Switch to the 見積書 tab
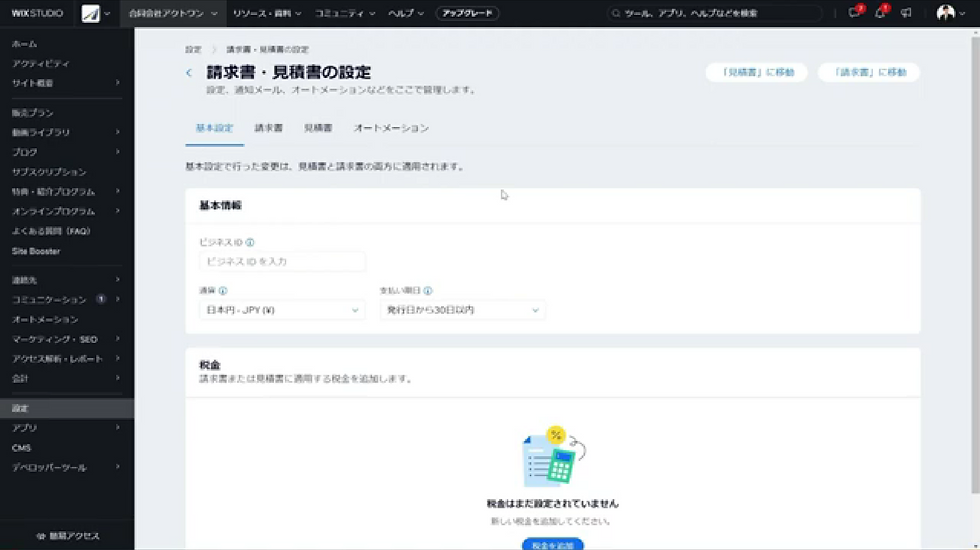Viewport: 980px width, 550px height. (318, 128)
